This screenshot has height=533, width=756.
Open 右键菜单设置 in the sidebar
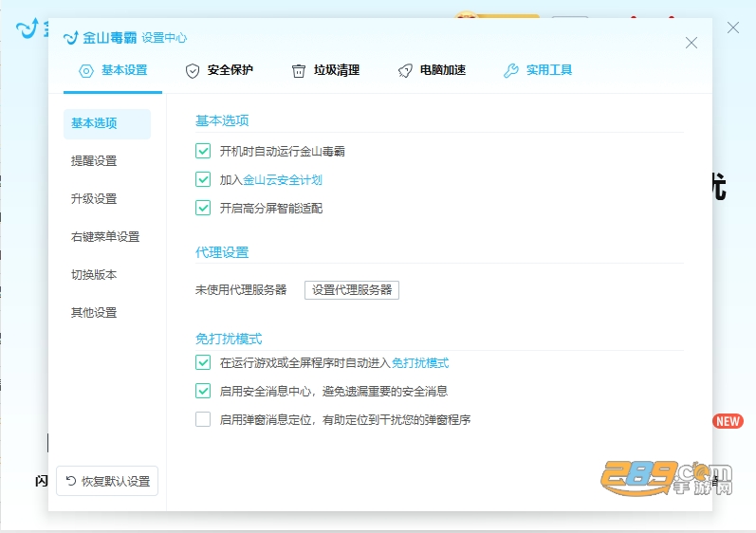click(105, 237)
